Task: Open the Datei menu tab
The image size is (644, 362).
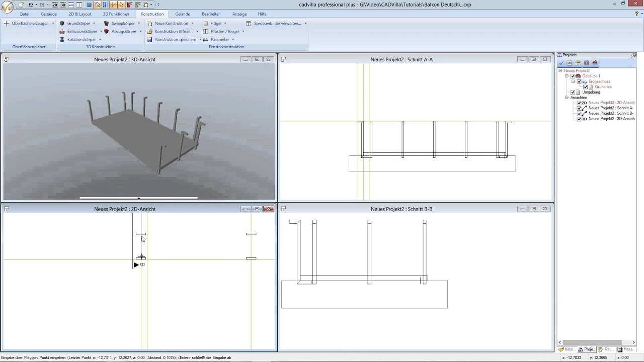Action: [25, 14]
